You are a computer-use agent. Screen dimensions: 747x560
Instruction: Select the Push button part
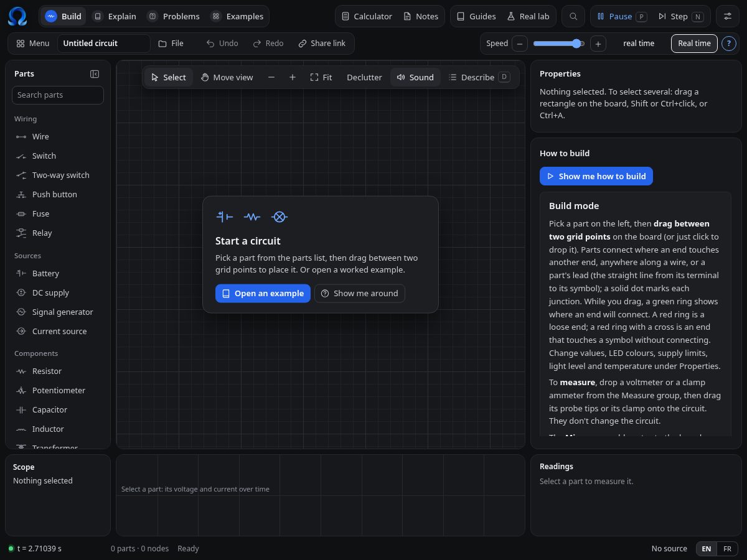click(58, 194)
